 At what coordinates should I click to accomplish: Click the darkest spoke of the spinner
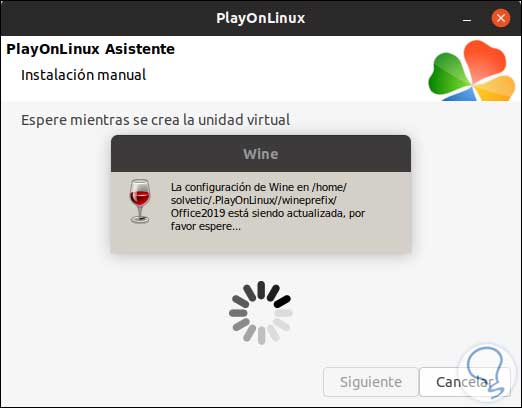(282, 301)
